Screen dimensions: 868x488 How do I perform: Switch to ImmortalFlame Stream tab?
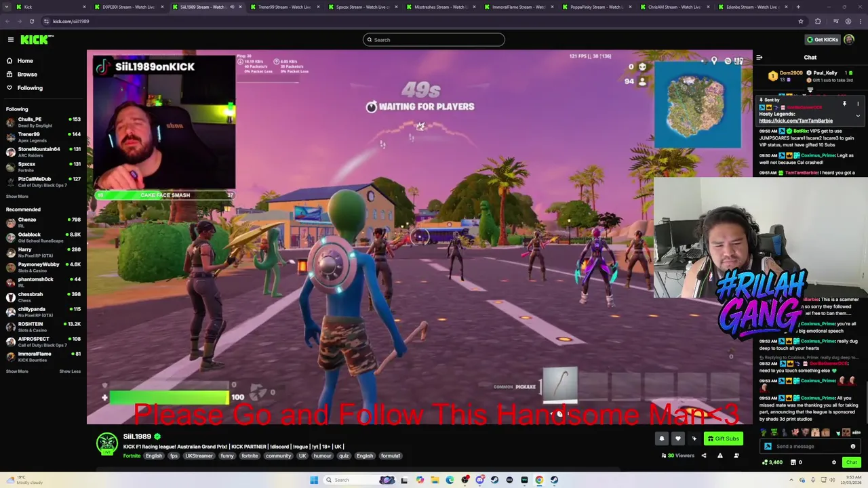517,7
